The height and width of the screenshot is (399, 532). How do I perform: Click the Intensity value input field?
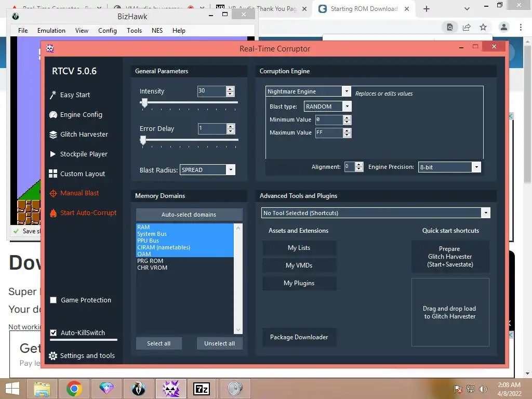(x=211, y=91)
